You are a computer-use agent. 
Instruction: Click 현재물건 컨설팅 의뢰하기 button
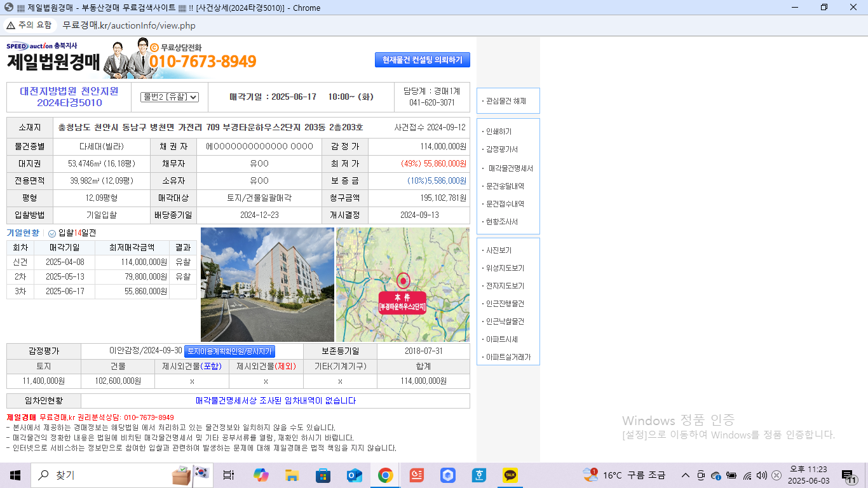tap(423, 60)
